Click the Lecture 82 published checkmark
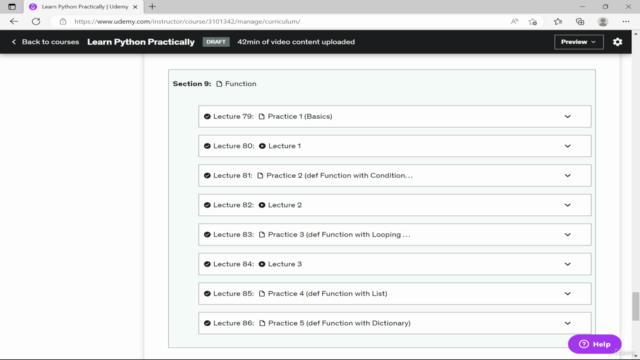Screen dimensions: 640x360 click(x=207, y=205)
